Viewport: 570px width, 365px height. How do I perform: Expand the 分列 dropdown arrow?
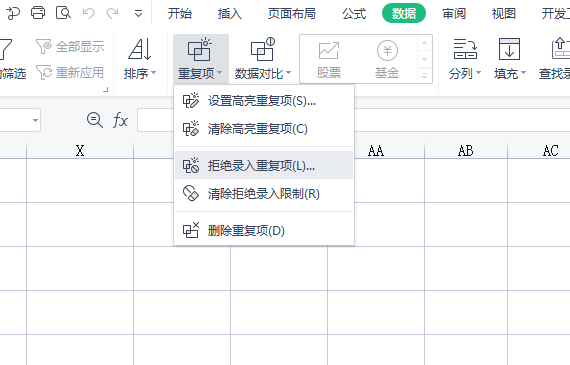coord(478,73)
